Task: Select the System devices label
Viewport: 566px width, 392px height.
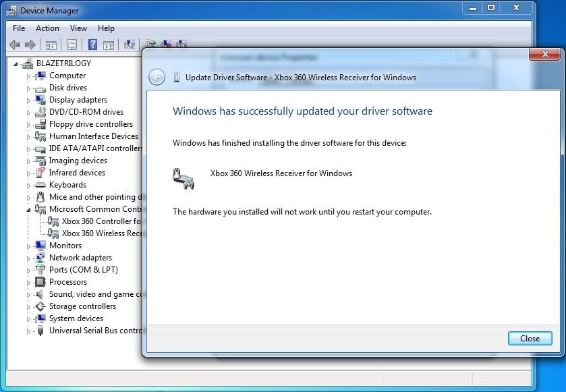Action: click(76, 318)
